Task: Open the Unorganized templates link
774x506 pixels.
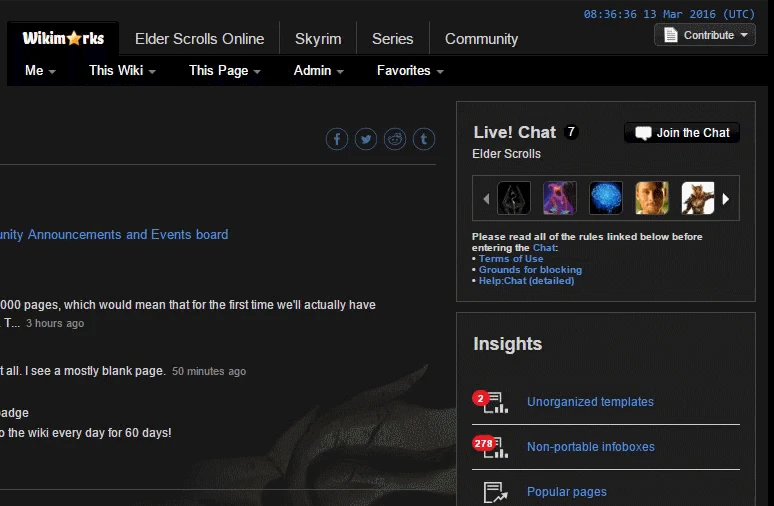Action: pos(590,402)
